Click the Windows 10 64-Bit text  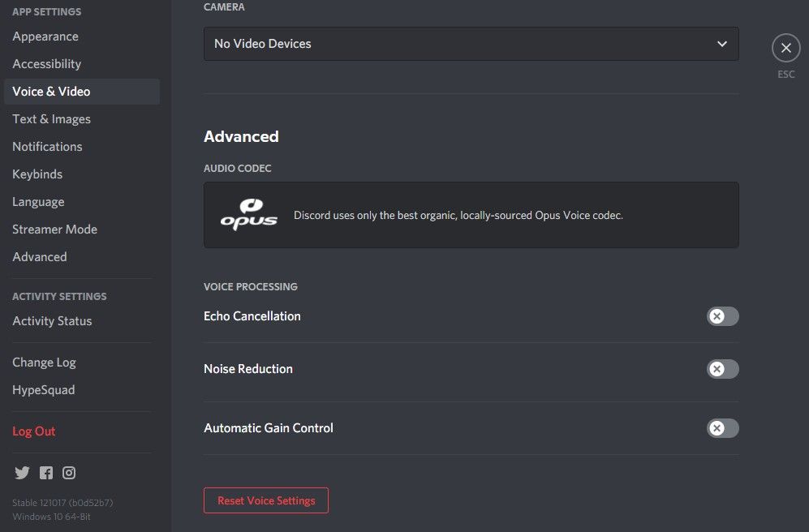[x=51, y=517]
